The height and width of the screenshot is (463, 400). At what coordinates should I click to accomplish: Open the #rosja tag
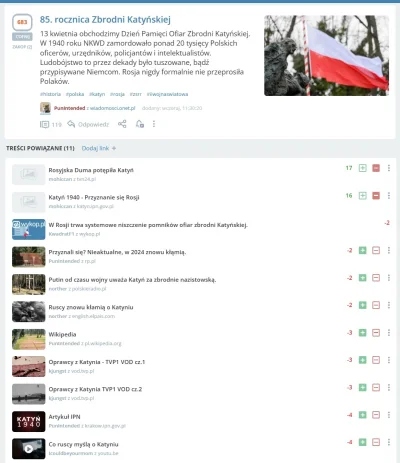[117, 94]
